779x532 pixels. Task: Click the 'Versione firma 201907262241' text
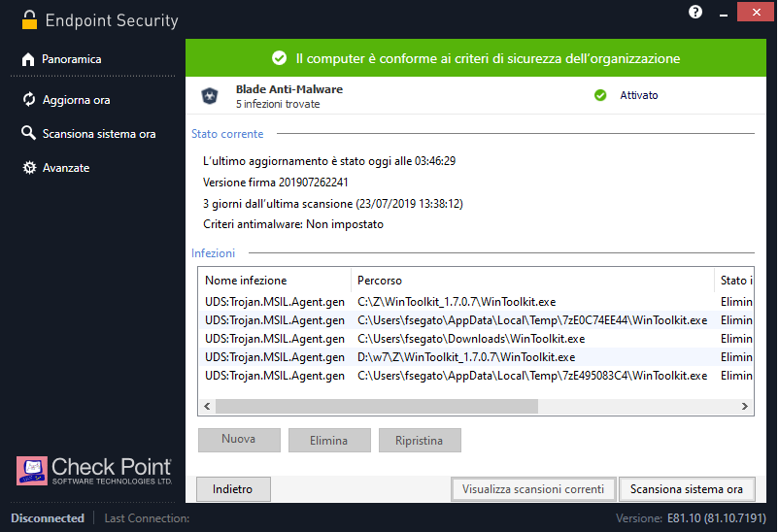coord(276,183)
